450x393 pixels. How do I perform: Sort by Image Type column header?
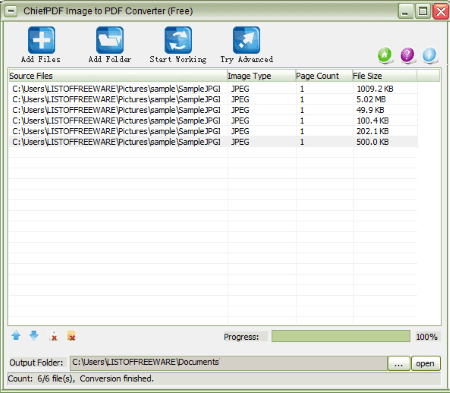[261, 76]
